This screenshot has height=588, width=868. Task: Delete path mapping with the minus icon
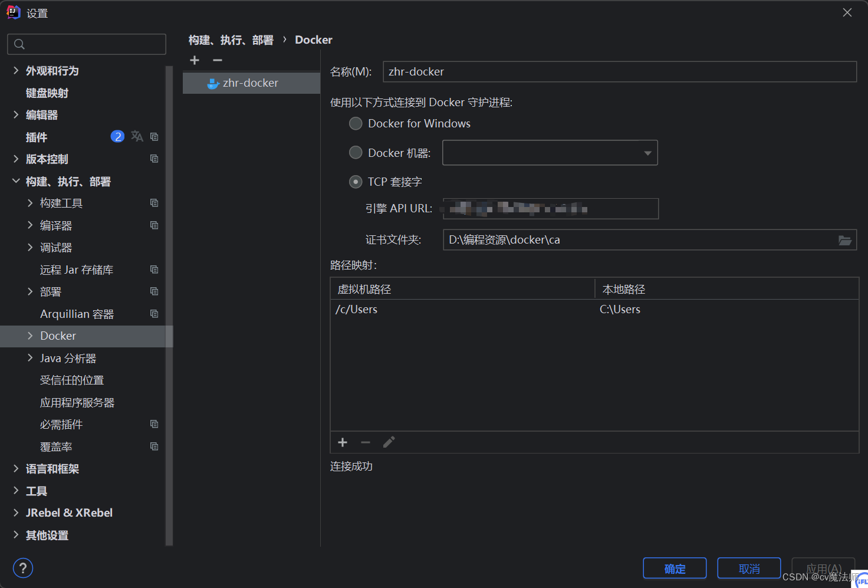[365, 442]
